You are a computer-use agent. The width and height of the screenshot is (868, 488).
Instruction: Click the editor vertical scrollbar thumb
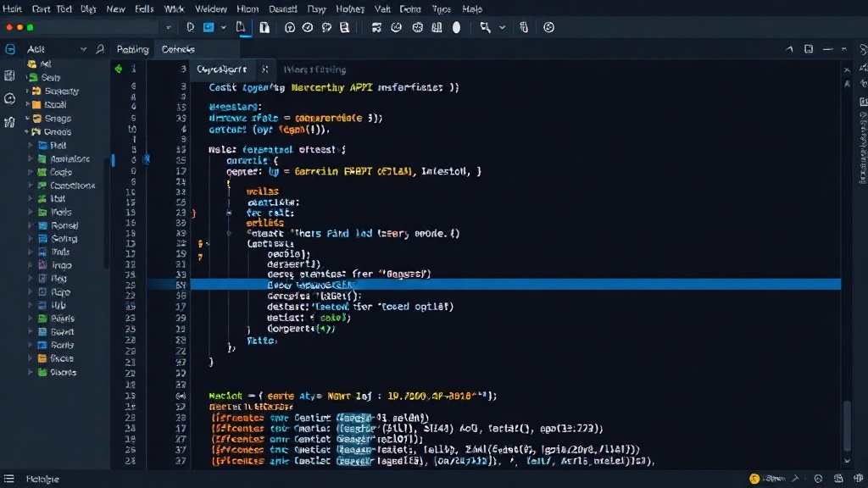point(847,426)
